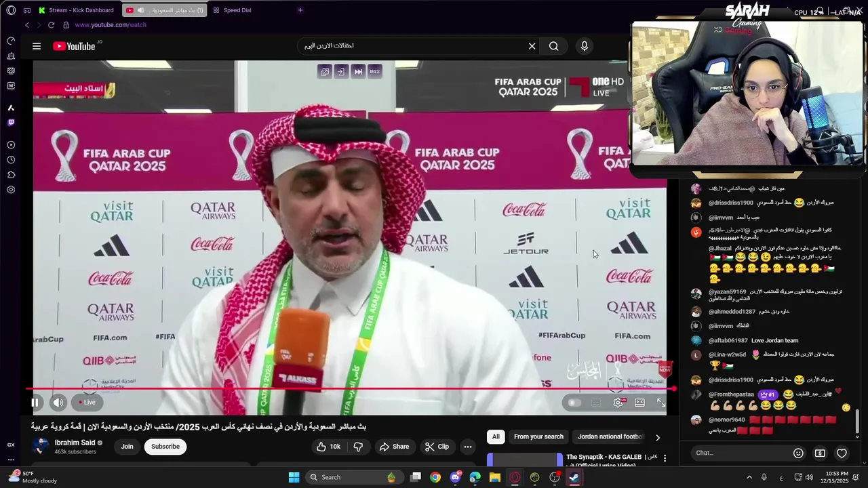The image size is (868, 488).
Task: Click the Chat message input field
Action: point(739,453)
